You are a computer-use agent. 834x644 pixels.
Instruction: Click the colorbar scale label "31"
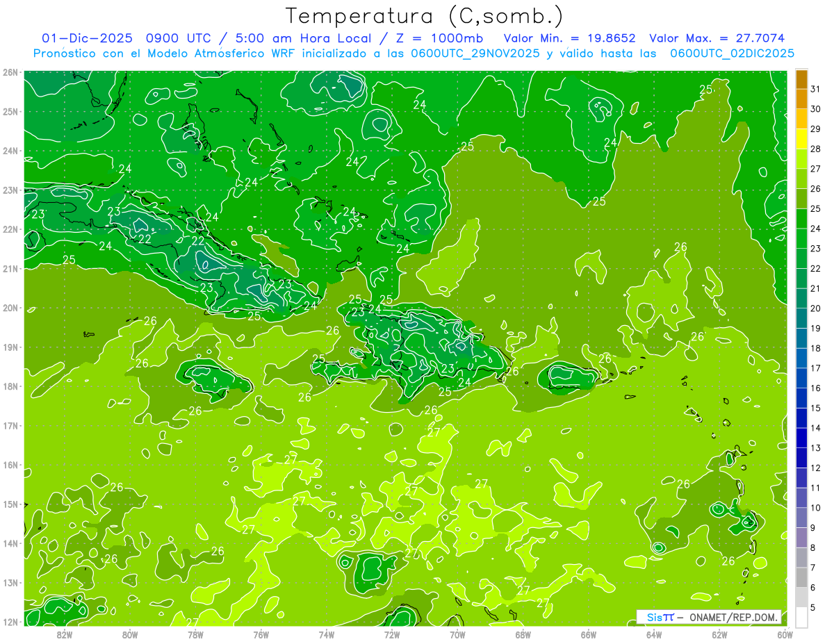click(815, 90)
